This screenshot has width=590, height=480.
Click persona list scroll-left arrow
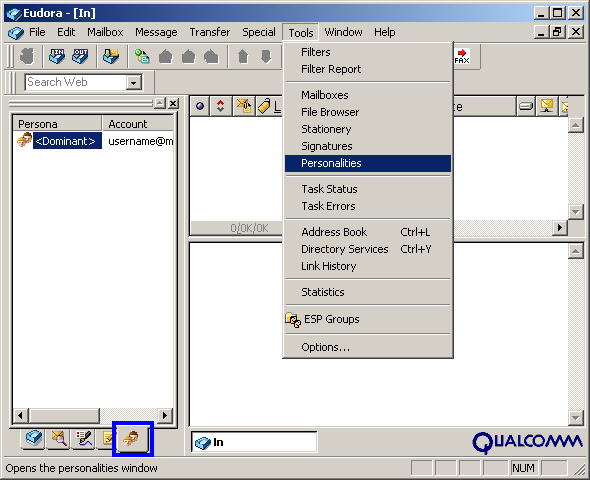[x=20, y=416]
